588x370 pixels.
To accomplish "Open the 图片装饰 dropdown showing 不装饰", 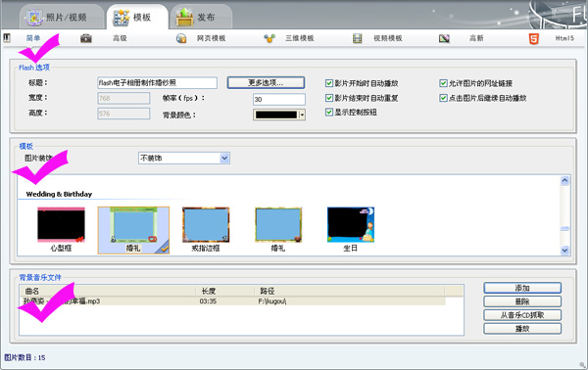I will 184,158.
